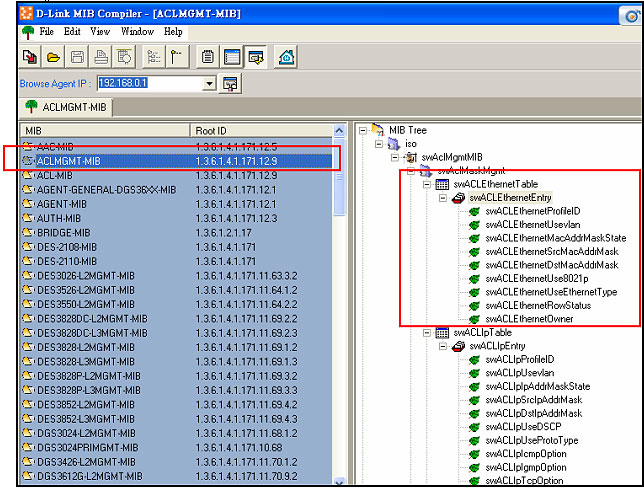
Task: Click the home toolbar icon
Action: [286, 57]
